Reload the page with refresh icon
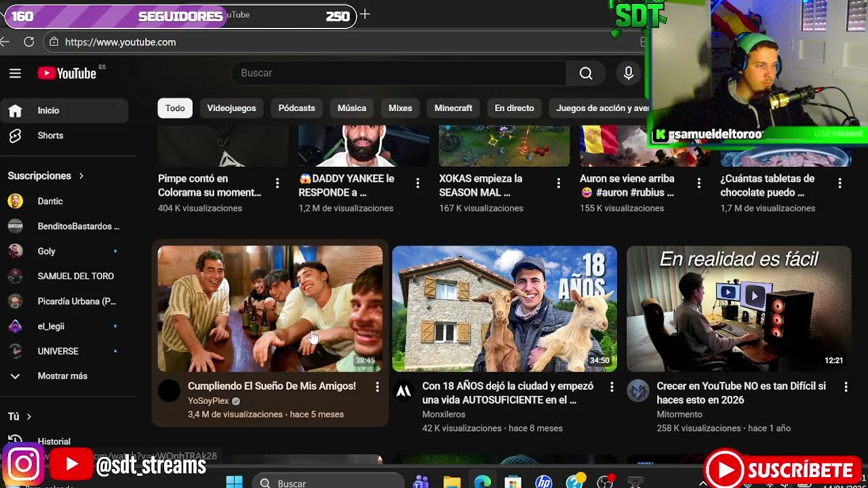This screenshot has height=488, width=868. coord(28,42)
